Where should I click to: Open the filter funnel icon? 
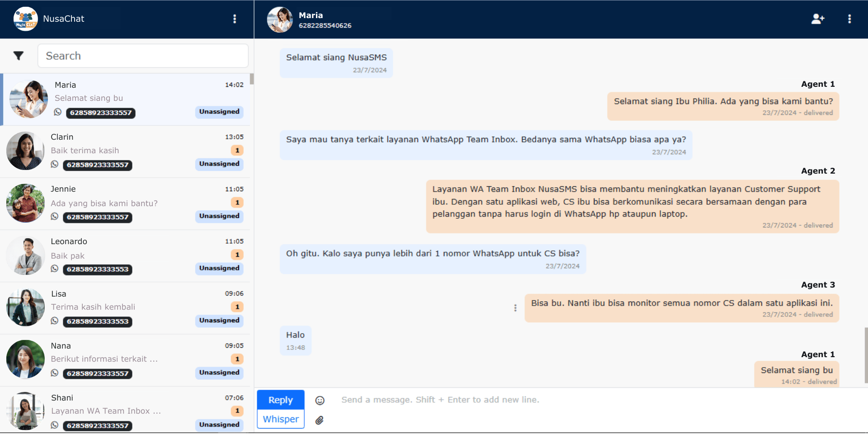(19, 56)
